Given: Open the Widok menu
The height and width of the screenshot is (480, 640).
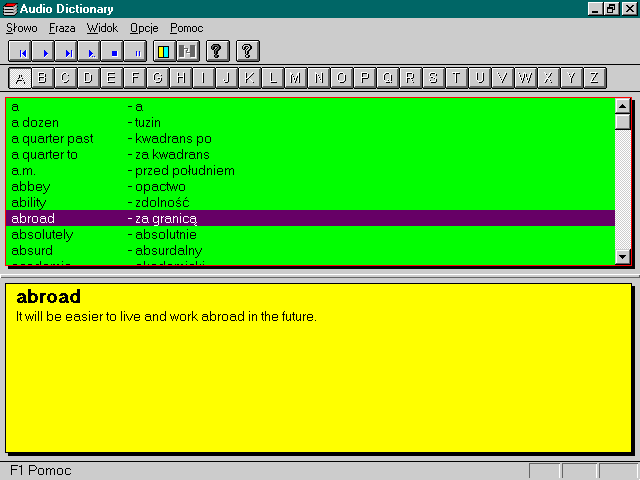Looking at the screenshot, I should [101, 28].
